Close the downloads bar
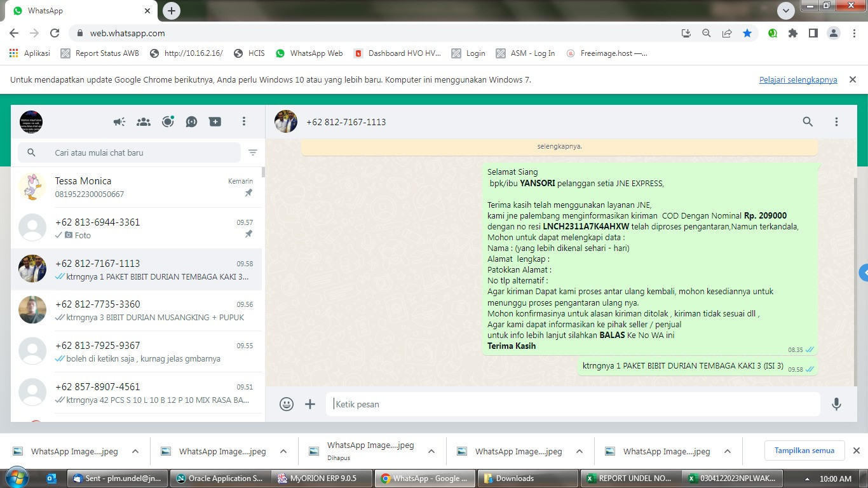 coord(856,451)
